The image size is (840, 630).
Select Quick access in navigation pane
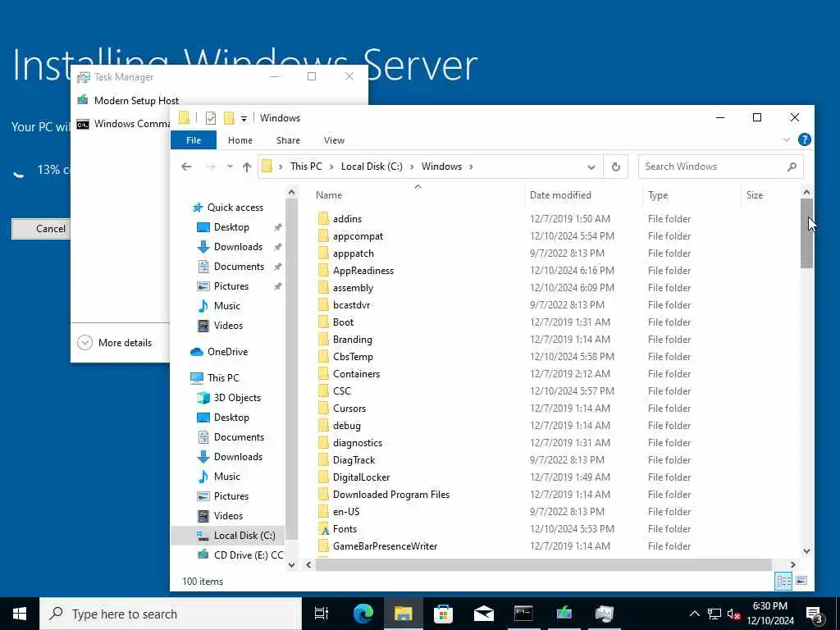(x=235, y=208)
